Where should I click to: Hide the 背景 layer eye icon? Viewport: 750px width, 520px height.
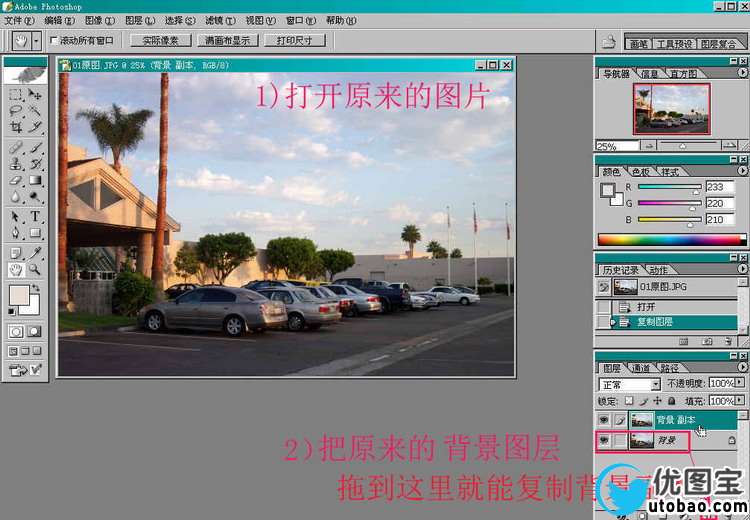click(604, 440)
